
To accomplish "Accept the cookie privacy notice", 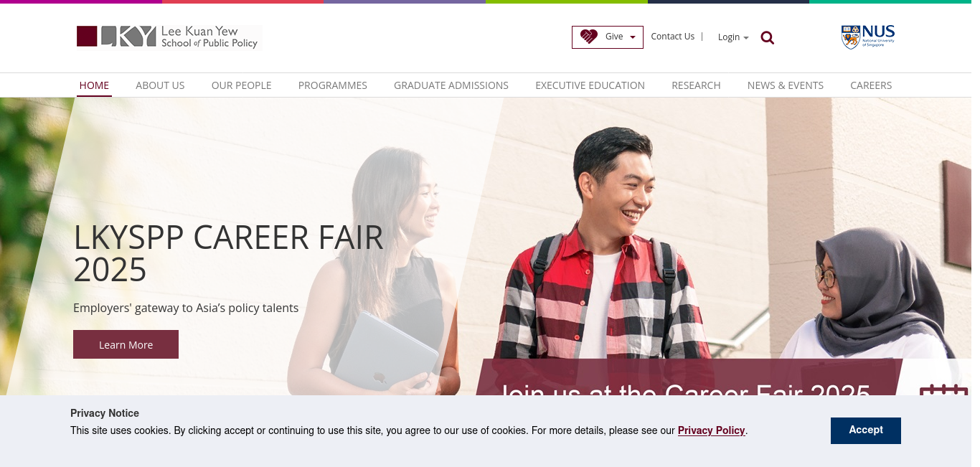I will (x=866, y=430).
